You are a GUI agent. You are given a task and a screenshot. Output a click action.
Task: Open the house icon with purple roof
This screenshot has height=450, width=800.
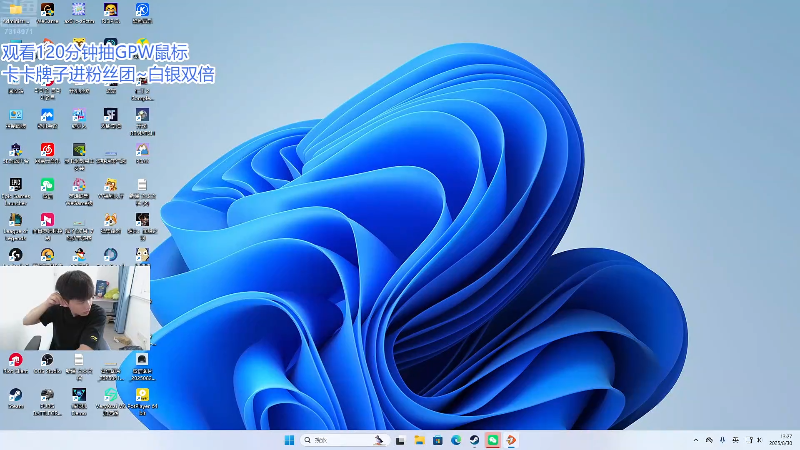[142, 149]
